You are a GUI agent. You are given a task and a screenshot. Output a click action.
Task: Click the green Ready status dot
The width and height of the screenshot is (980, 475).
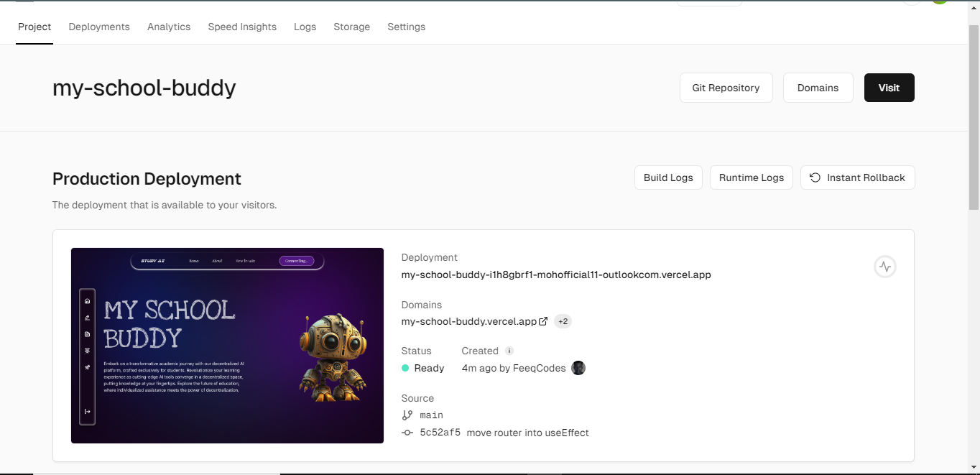(x=405, y=368)
